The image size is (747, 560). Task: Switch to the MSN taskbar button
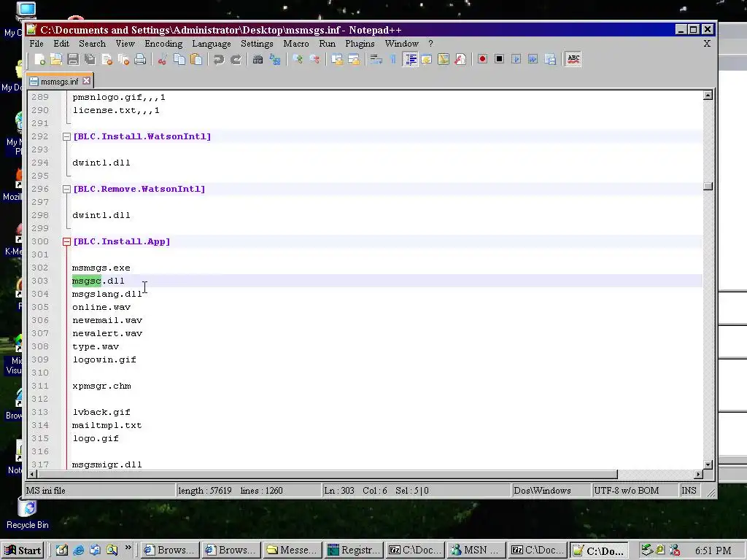[x=475, y=551]
